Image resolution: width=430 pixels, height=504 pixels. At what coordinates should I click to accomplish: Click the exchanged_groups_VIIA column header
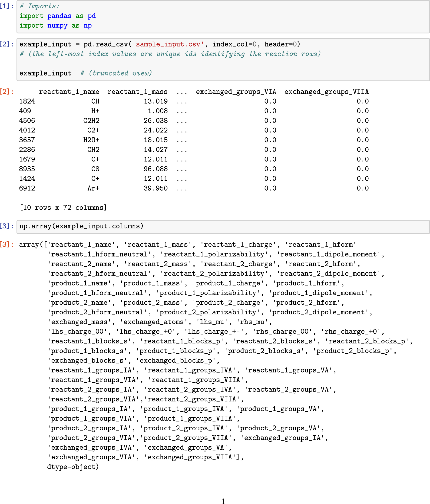(x=327, y=92)
